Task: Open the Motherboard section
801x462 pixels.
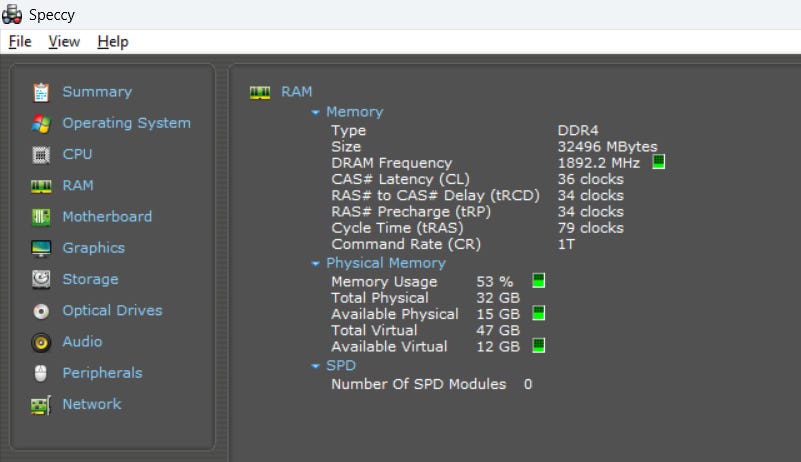Action: (x=107, y=217)
